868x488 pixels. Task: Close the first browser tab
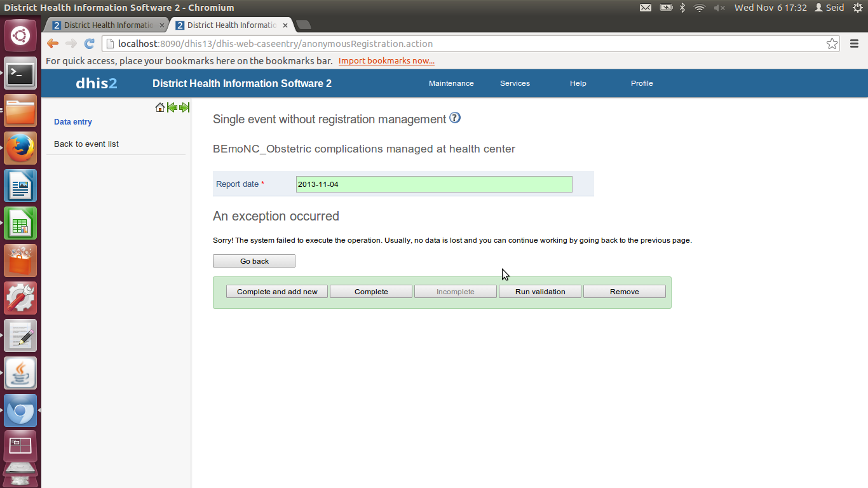point(162,25)
